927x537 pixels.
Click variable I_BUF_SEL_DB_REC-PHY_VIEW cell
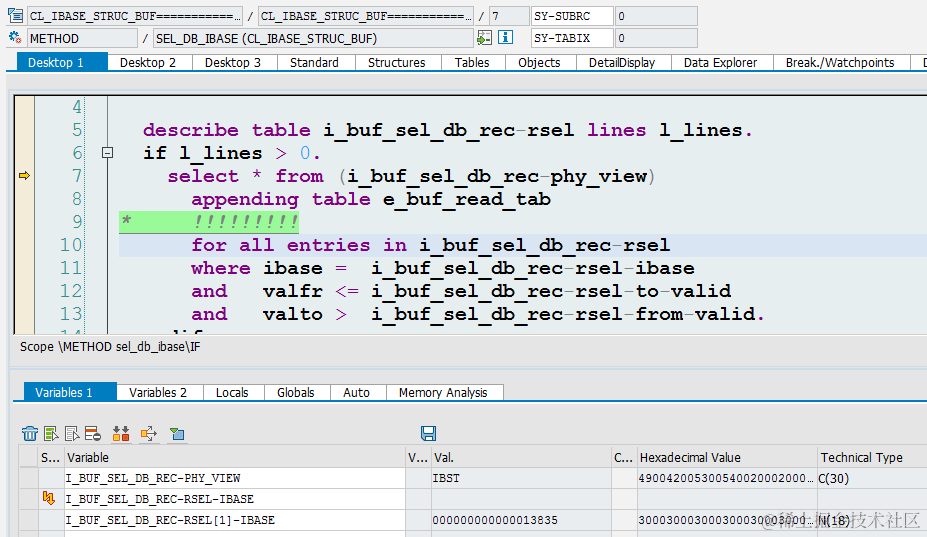[235, 478]
